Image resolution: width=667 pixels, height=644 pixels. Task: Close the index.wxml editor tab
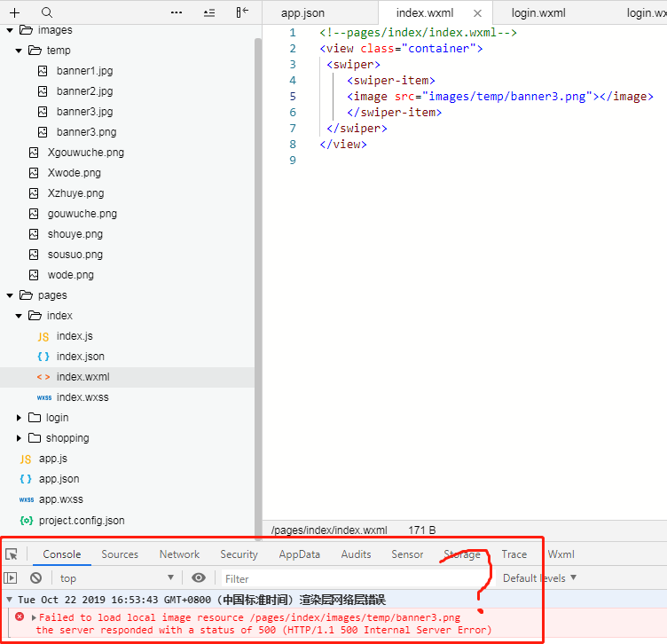coord(478,13)
